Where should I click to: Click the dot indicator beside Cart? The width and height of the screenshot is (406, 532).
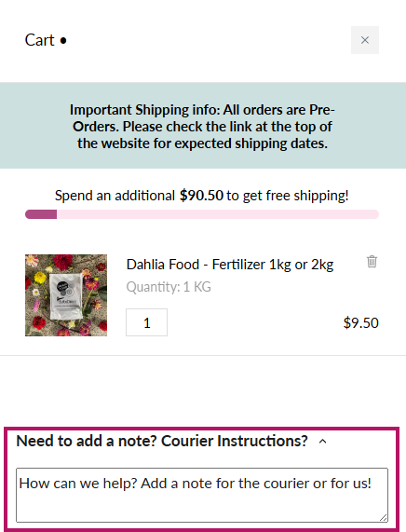click(63, 41)
